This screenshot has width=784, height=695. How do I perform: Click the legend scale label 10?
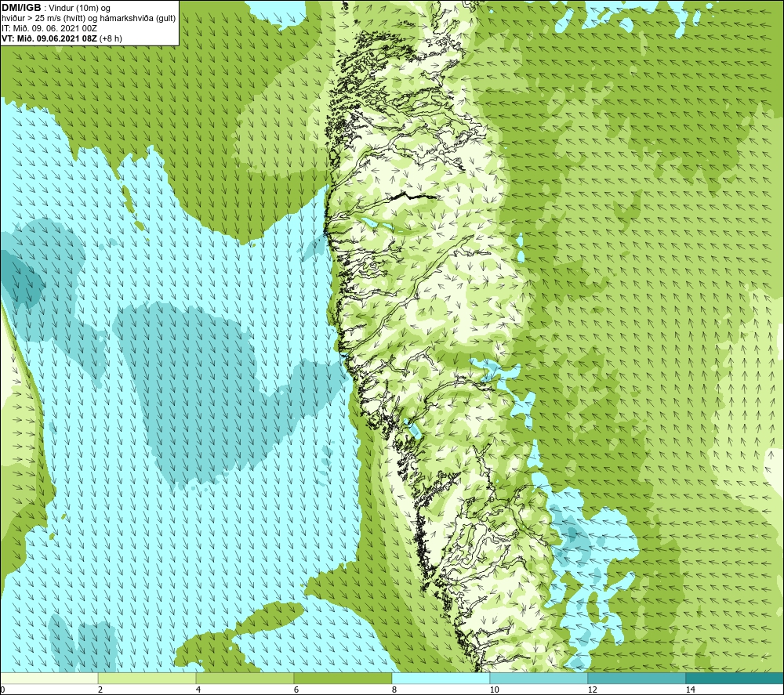click(x=494, y=690)
